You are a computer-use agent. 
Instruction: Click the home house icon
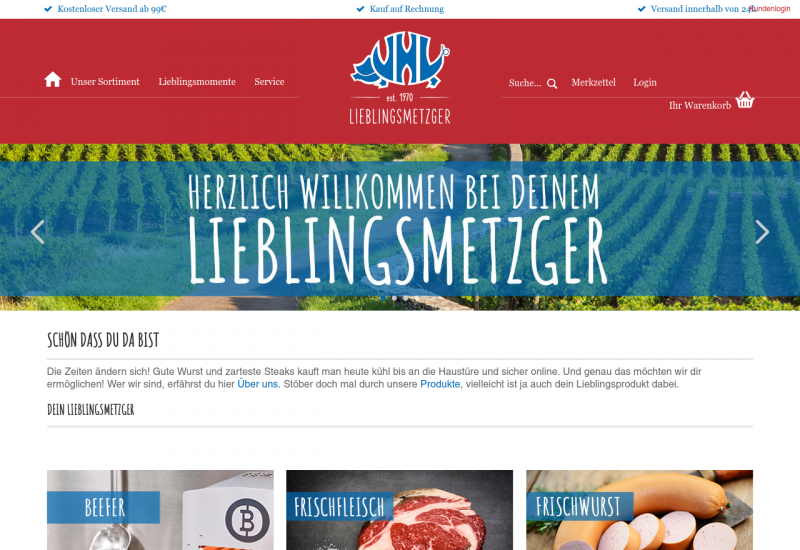click(53, 80)
